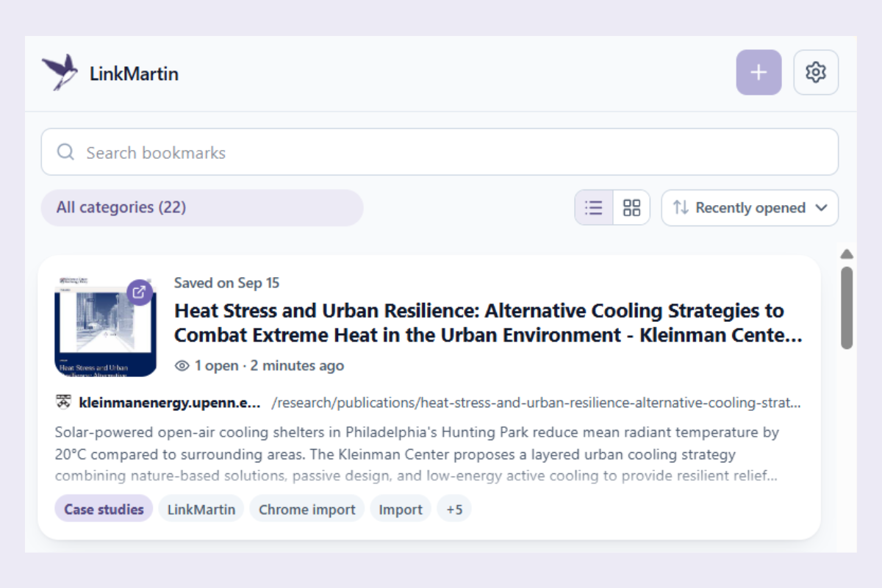Image resolution: width=882 pixels, height=588 pixels.
Task: Click the Heat Stress article thumbnail
Action: click(105, 326)
